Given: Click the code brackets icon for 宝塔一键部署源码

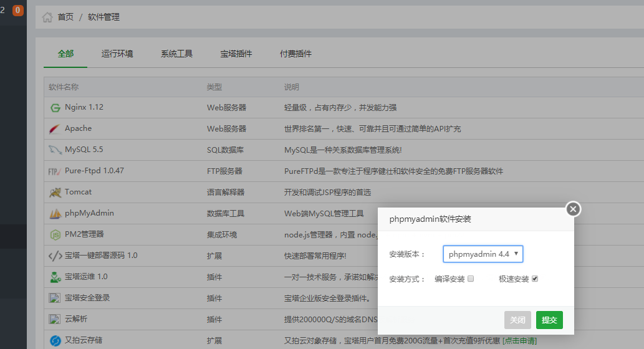Looking at the screenshot, I should click(x=55, y=256).
